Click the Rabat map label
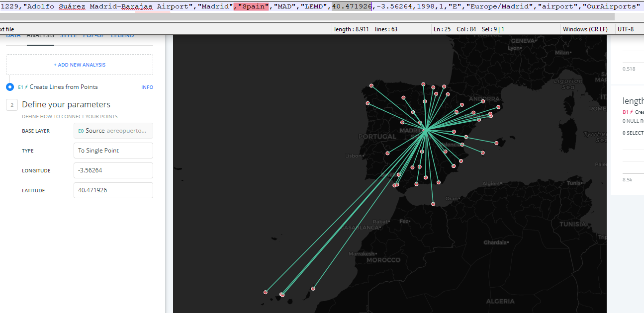Screen dimensions: 644x313 click(380, 222)
